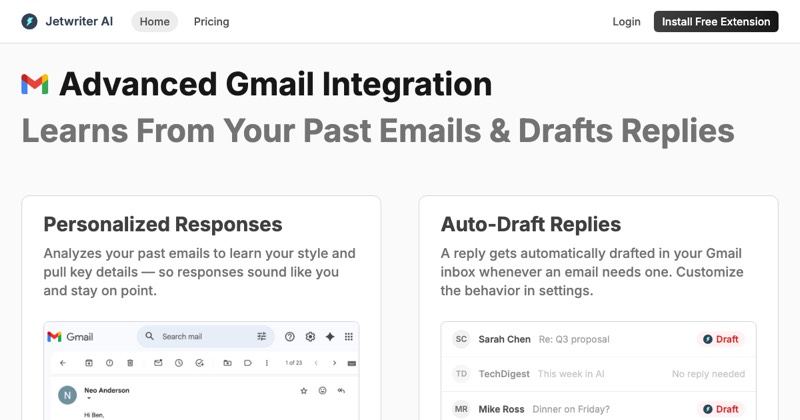Open Gmail search filter options
800x420 pixels.
pyautogui.click(x=262, y=336)
